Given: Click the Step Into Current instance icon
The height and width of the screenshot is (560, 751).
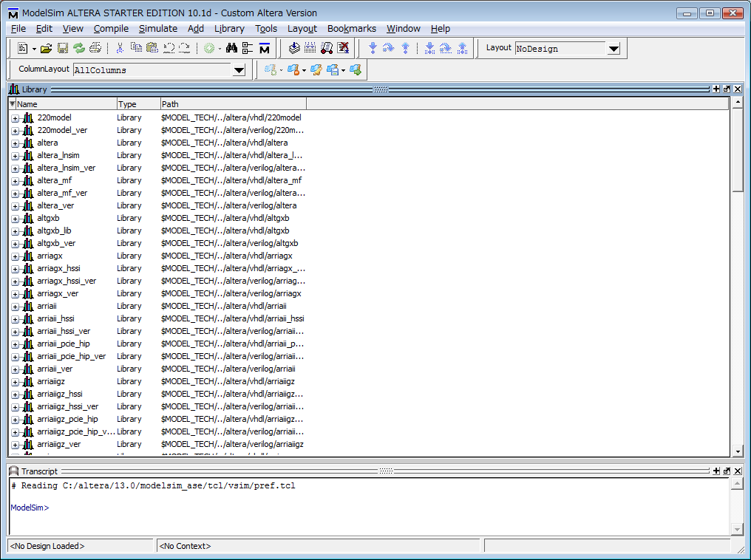Looking at the screenshot, I should tap(429, 48).
